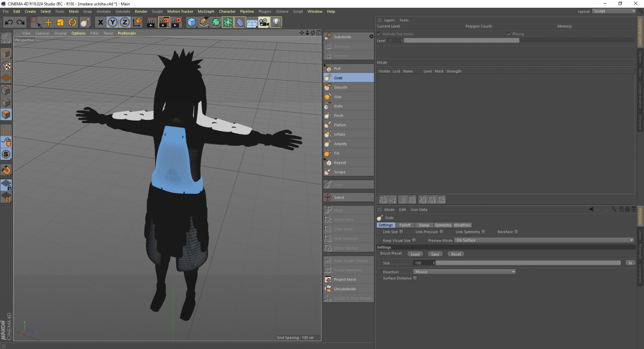Screen dimensions: 644x349
Task: Reset the brush preset
Action: click(456, 254)
